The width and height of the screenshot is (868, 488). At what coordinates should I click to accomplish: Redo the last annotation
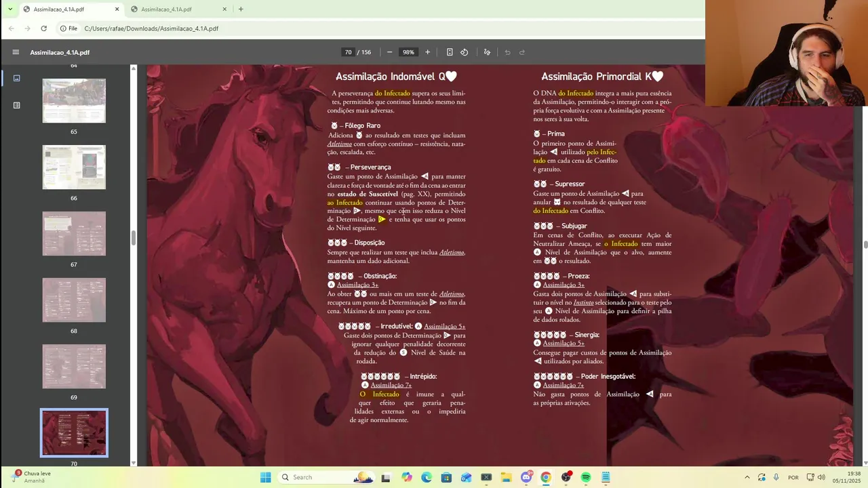click(522, 52)
